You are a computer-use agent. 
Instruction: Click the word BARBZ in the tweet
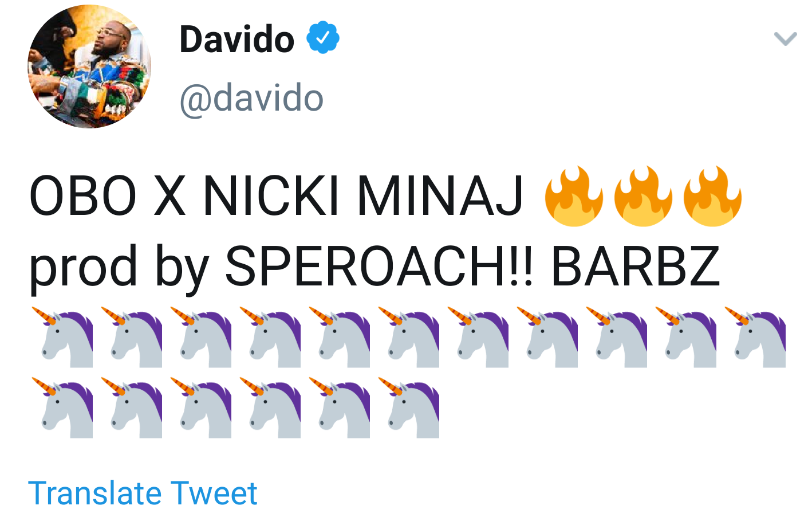(x=635, y=266)
